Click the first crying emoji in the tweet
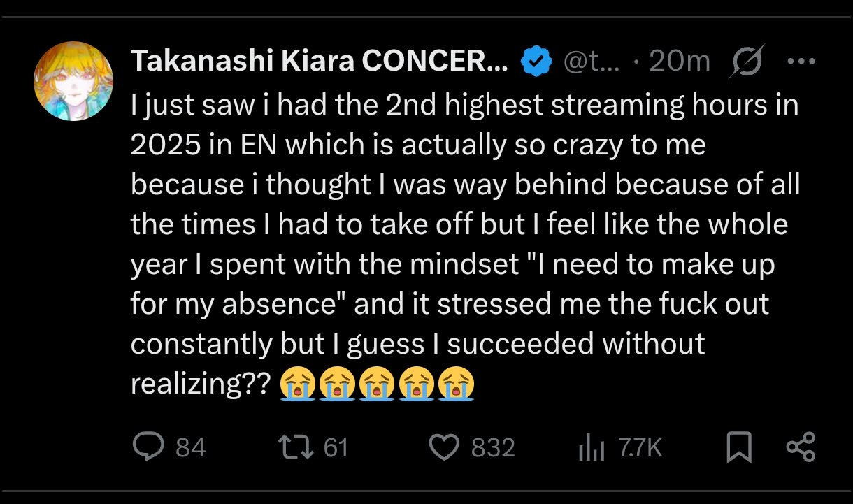The height and width of the screenshot is (504, 853). coord(298,383)
